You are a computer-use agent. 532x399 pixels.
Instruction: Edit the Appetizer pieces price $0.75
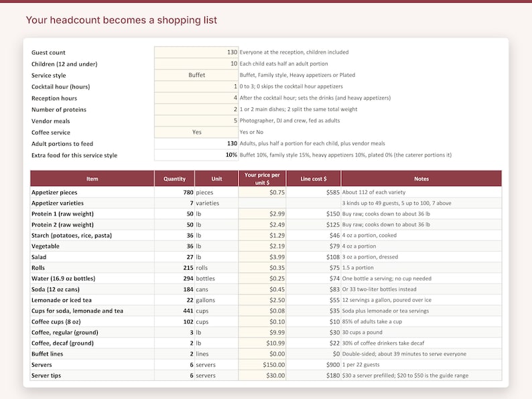click(x=262, y=192)
